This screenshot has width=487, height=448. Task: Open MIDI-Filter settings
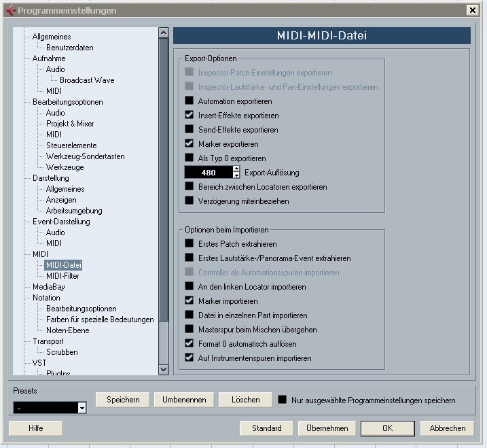62,276
